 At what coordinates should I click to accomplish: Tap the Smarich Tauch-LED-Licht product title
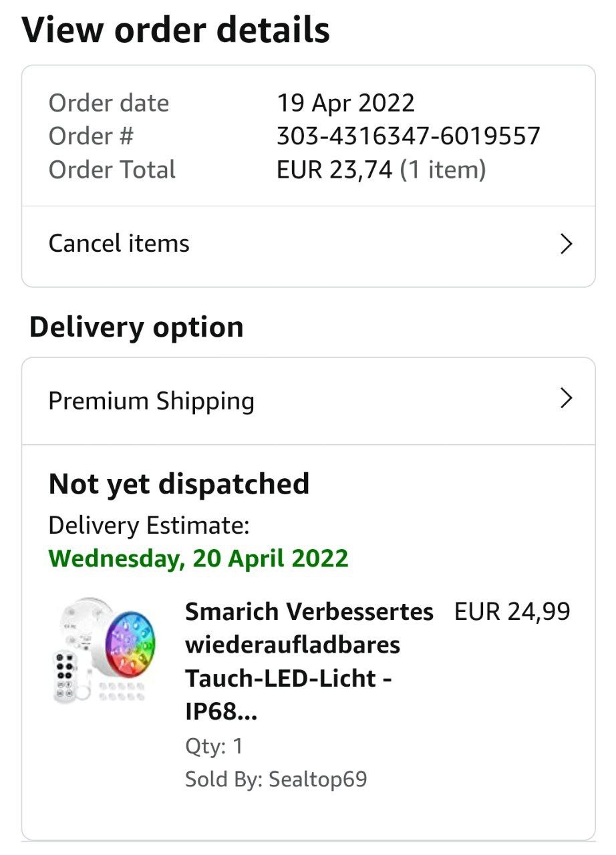point(309,661)
